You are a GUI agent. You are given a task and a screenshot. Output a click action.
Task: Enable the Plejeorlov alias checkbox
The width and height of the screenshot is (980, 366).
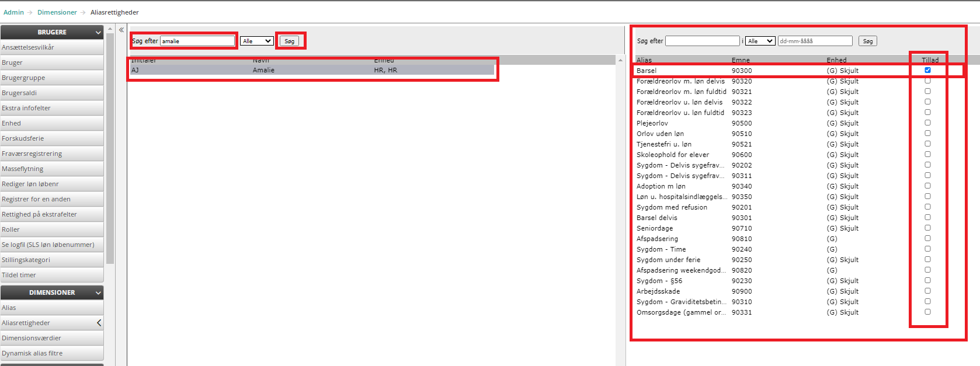click(927, 123)
